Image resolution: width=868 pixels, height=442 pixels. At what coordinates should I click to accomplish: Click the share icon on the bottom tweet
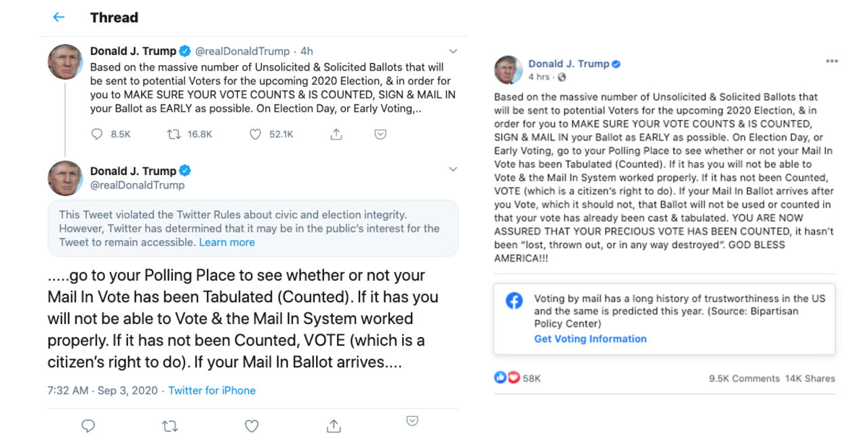[x=333, y=426]
